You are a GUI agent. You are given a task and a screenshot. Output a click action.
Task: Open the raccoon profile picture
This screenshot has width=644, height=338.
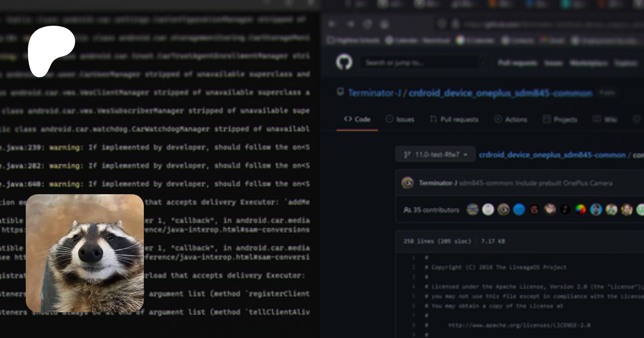coord(85,253)
